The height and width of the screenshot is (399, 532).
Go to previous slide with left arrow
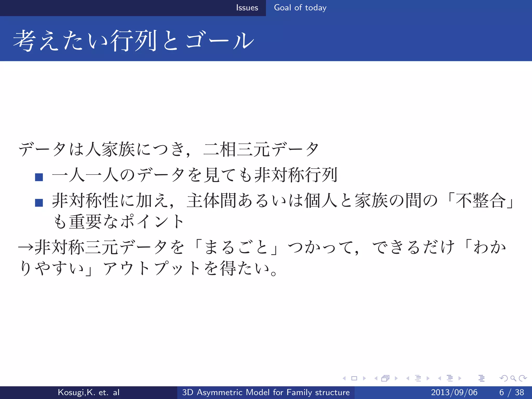344,378
